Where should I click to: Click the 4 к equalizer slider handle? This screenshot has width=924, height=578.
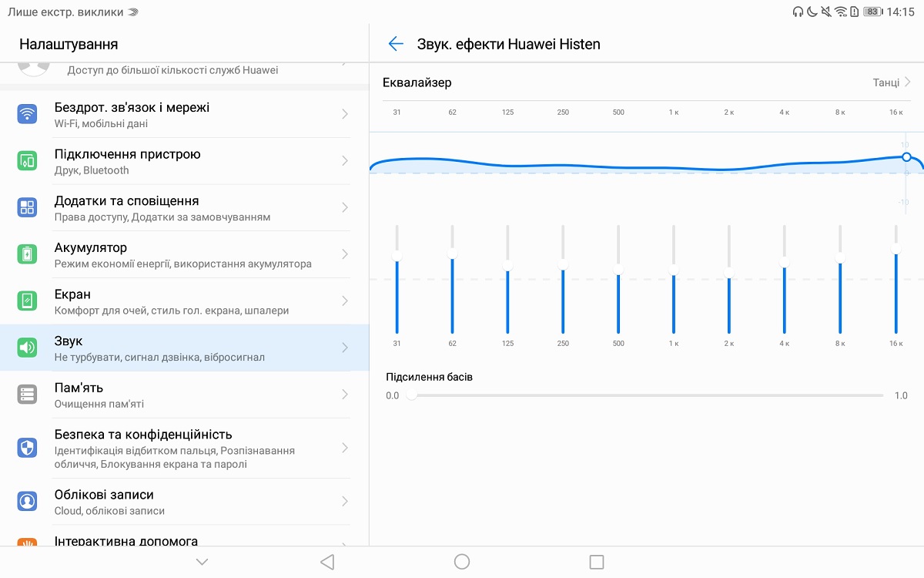[x=785, y=262]
